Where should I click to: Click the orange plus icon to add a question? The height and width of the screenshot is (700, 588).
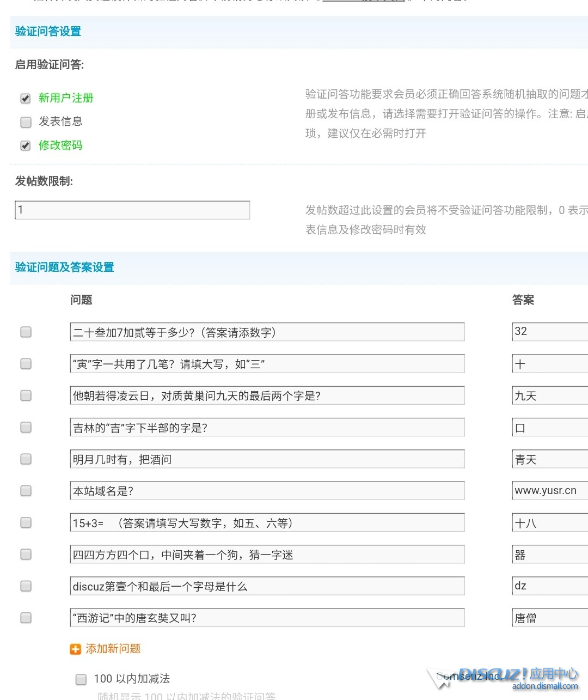click(x=75, y=649)
